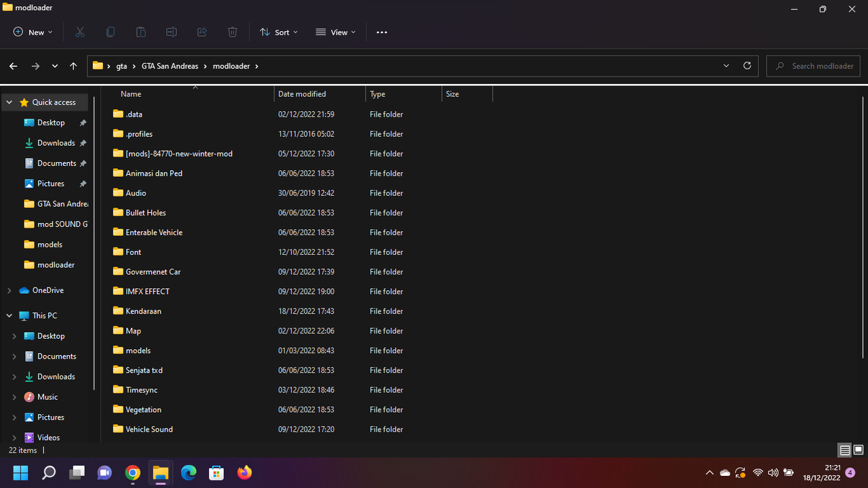The image size is (868, 488).
Task: Select mod SOUND G folder in sidebar
Action: point(56,224)
